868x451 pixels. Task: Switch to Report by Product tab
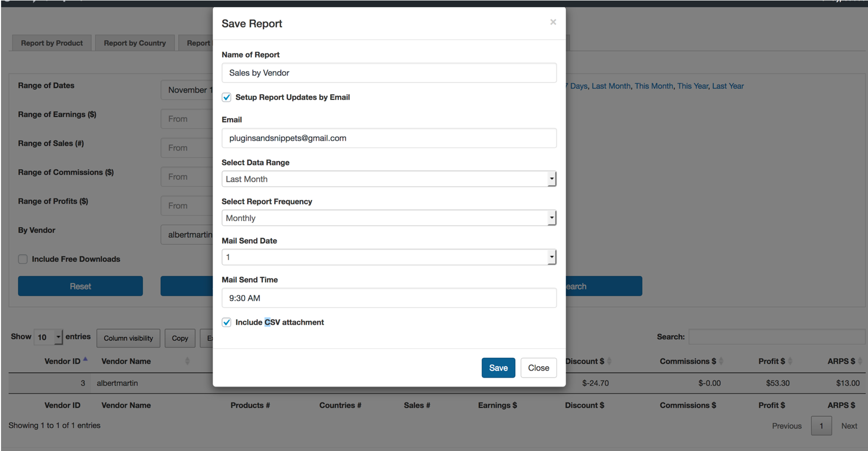coord(52,43)
